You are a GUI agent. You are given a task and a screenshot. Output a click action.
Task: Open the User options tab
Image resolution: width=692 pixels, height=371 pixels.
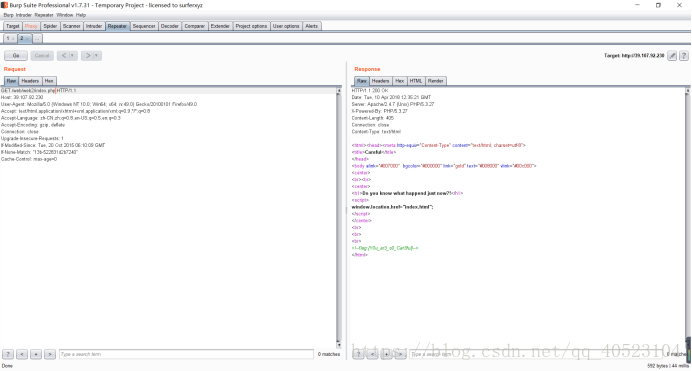point(286,26)
